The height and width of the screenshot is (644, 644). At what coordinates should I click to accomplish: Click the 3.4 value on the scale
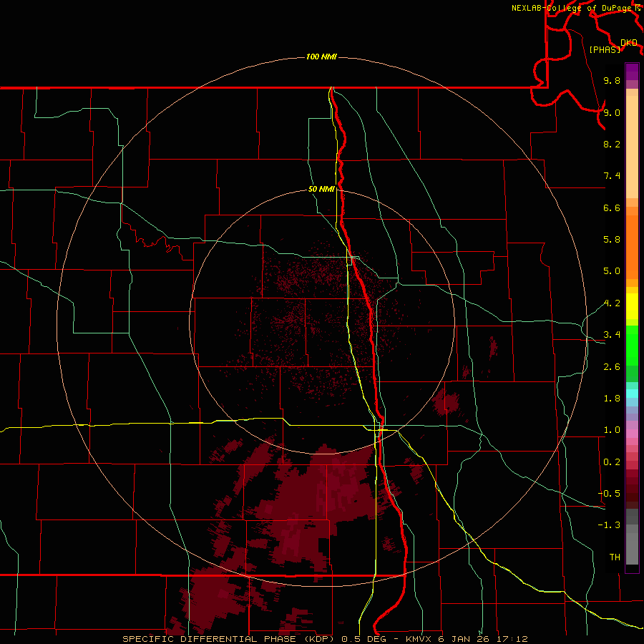click(612, 335)
